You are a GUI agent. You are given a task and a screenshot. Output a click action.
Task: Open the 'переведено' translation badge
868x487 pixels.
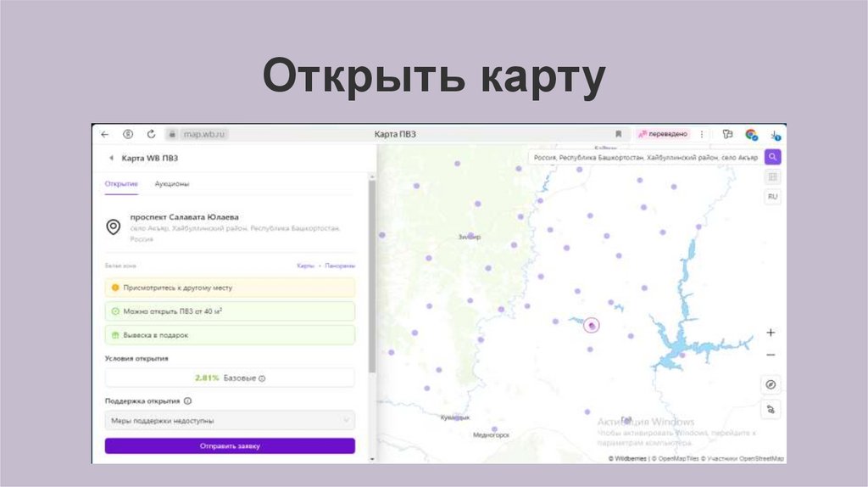pyautogui.click(x=663, y=134)
